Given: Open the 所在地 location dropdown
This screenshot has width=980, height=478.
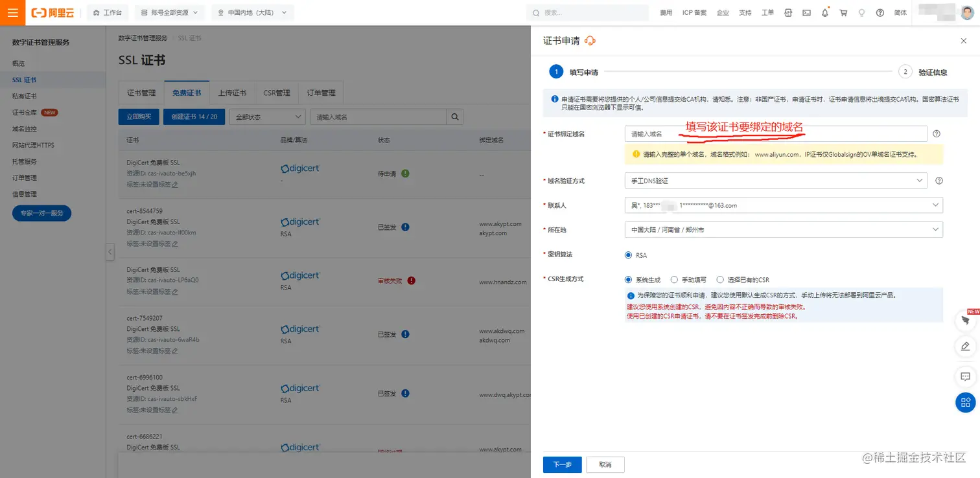Looking at the screenshot, I should coord(784,230).
